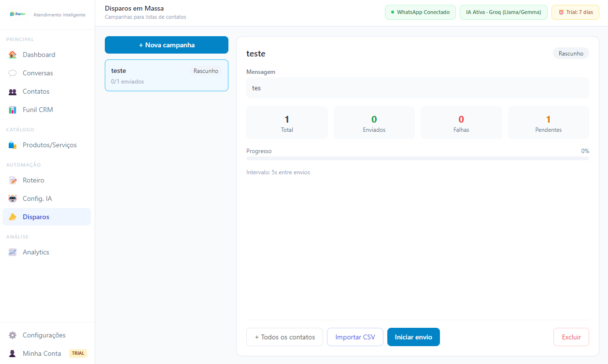Click the Analytics graph icon
608x364 pixels.
pyautogui.click(x=13, y=252)
